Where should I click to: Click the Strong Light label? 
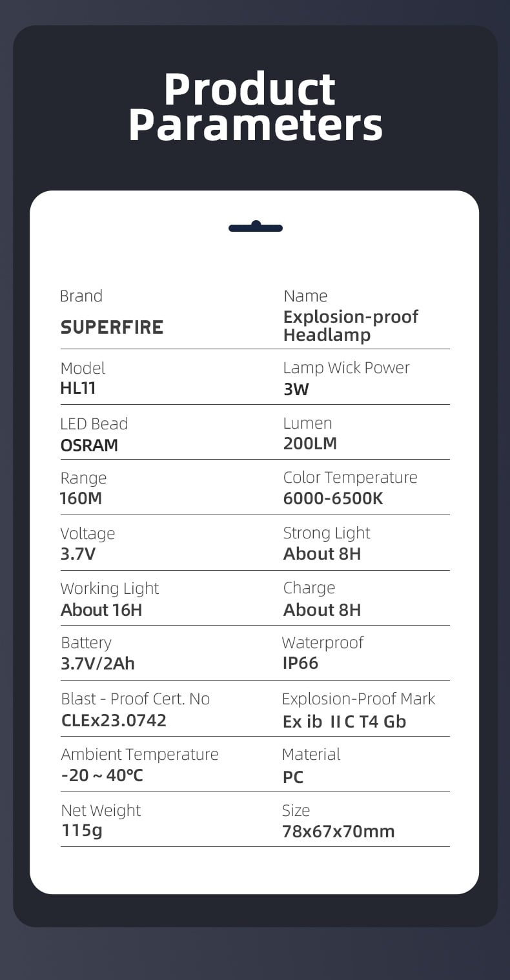[x=327, y=533]
